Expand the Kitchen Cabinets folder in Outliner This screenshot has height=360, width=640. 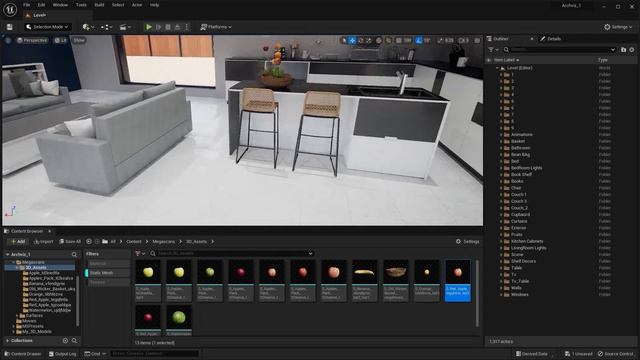pos(501,241)
